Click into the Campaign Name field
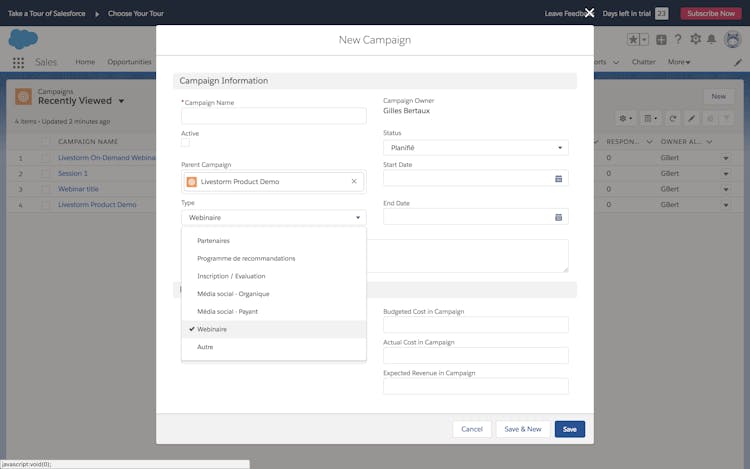 [x=273, y=117]
